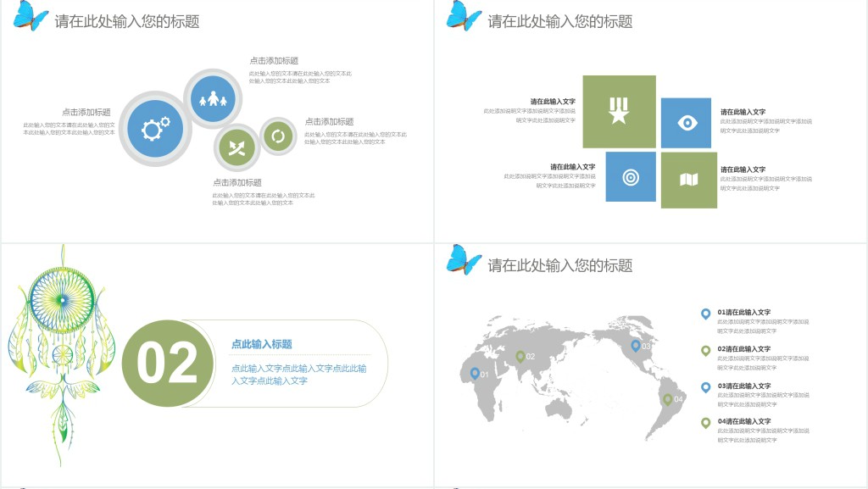The height and width of the screenshot is (489, 868).
Task: Click the crossed arrows icon in green circle
Action: point(236,147)
